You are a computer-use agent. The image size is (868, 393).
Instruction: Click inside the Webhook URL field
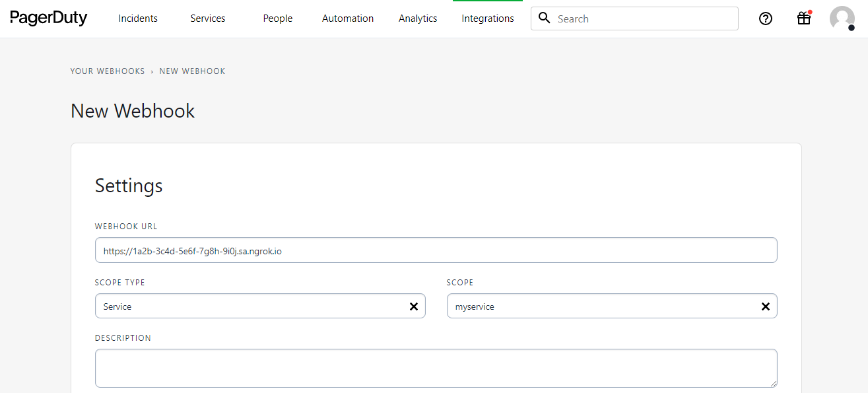pyautogui.click(x=436, y=250)
